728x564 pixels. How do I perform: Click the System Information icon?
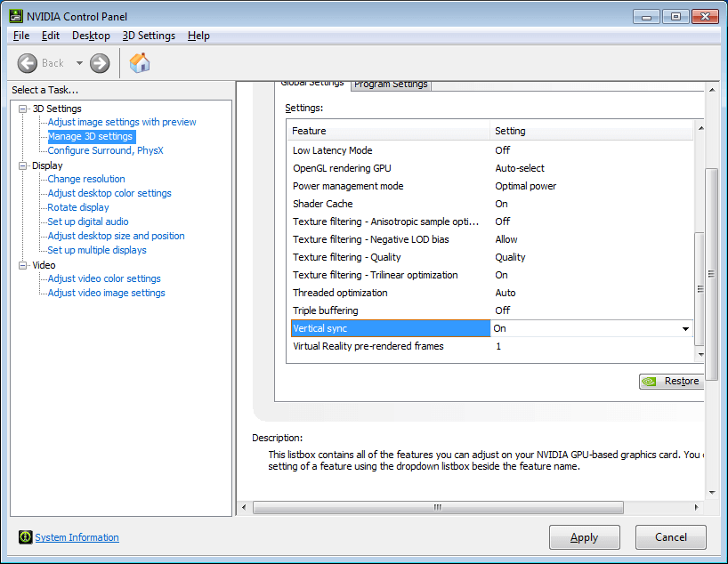pyautogui.click(x=26, y=537)
